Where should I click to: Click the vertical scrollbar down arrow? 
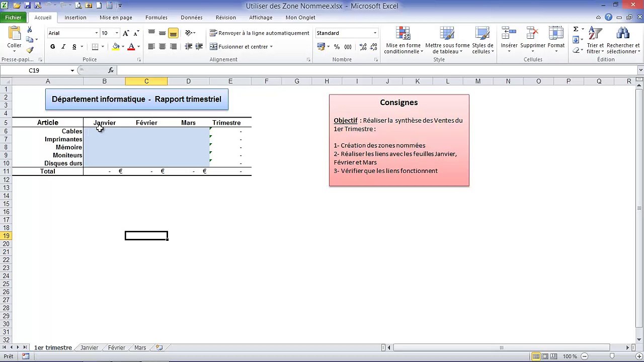639,340
